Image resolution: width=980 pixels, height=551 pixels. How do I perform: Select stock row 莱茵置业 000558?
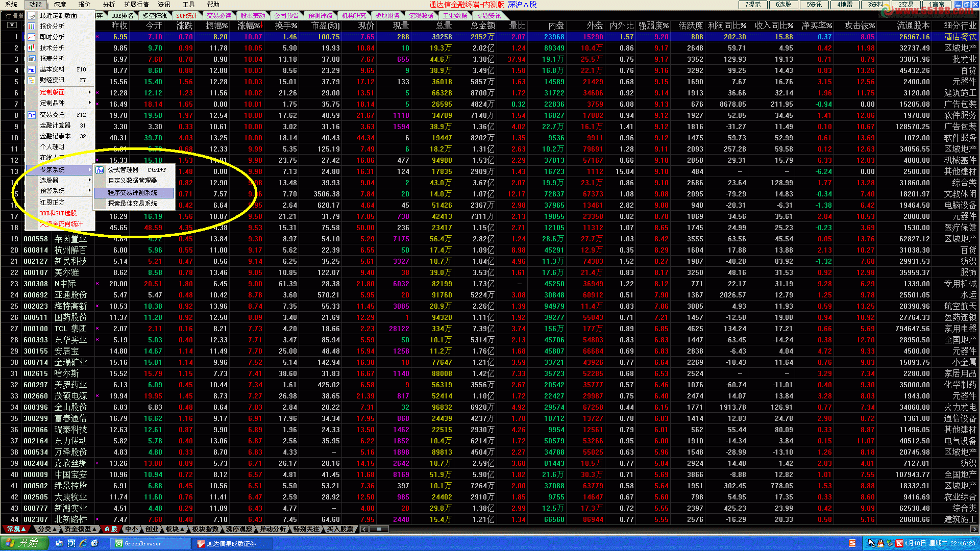tap(490, 239)
